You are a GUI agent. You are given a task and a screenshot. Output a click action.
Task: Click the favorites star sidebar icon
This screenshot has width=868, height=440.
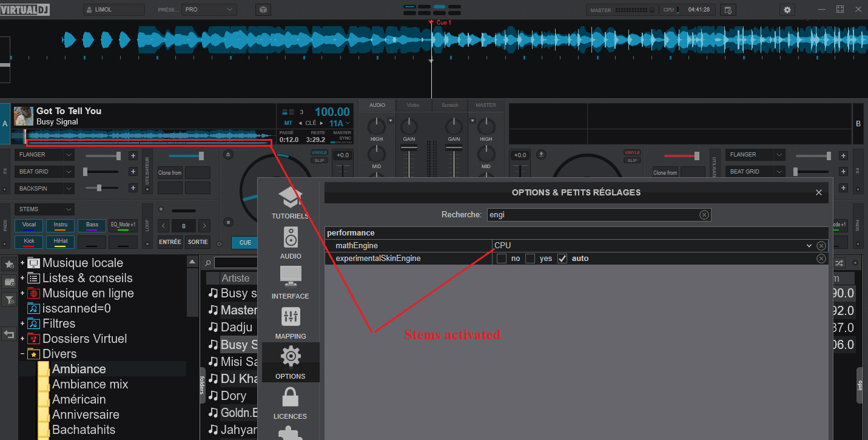(9, 265)
